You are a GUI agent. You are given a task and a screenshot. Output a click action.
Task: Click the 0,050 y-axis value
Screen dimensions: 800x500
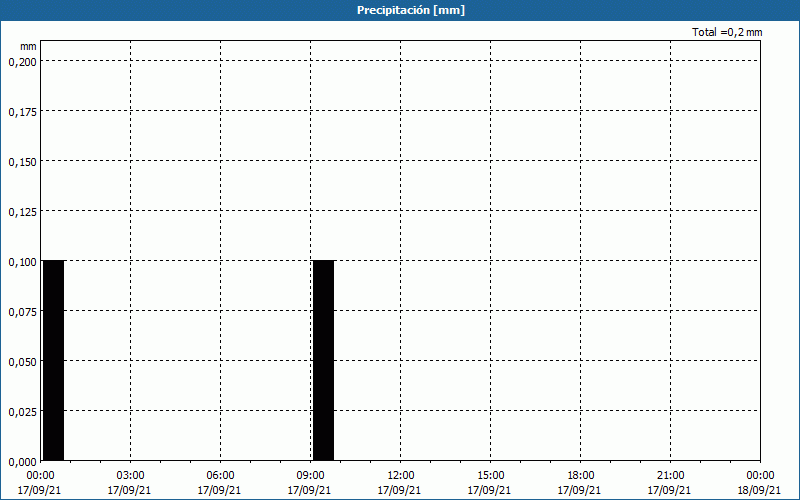tap(22, 361)
